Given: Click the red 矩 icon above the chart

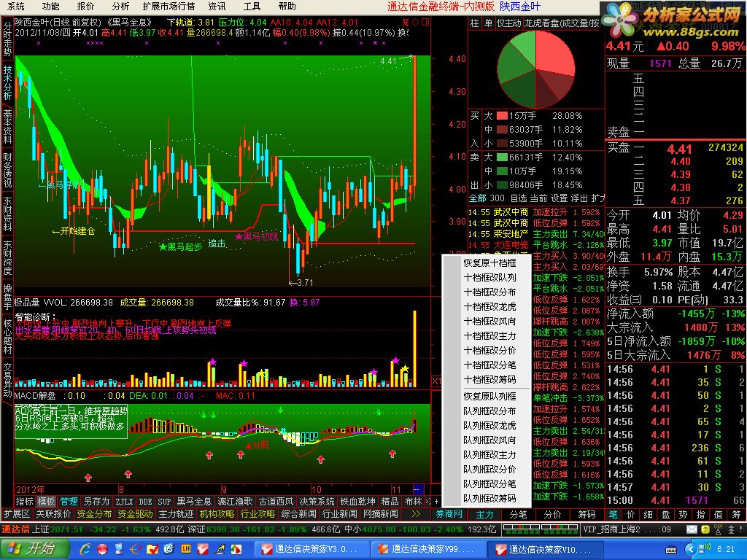Looking at the screenshot, I should click(x=406, y=22).
